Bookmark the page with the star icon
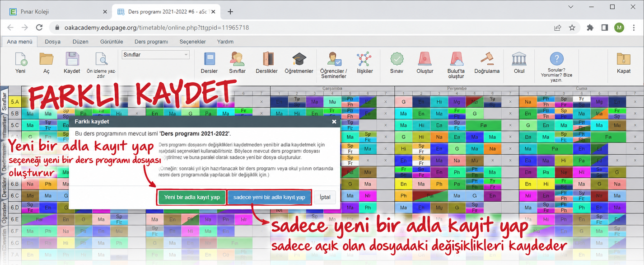This screenshot has height=265, width=644. tap(572, 28)
